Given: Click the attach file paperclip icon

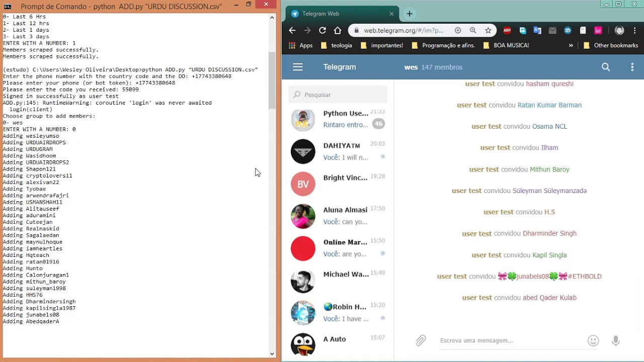Looking at the screenshot, I should (x=421, y=340).
